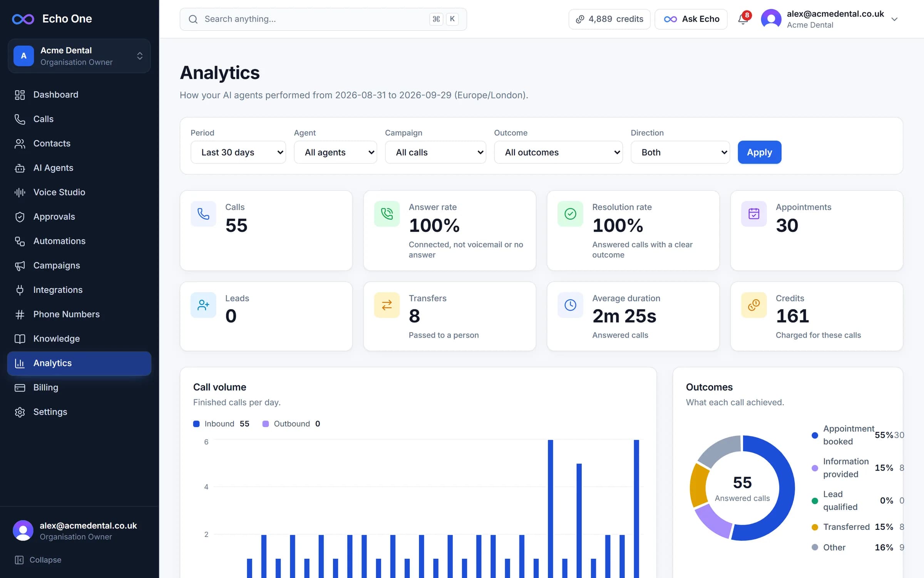Click the Appointments calendar icon

pyautogui.click(x=754, y=214)
